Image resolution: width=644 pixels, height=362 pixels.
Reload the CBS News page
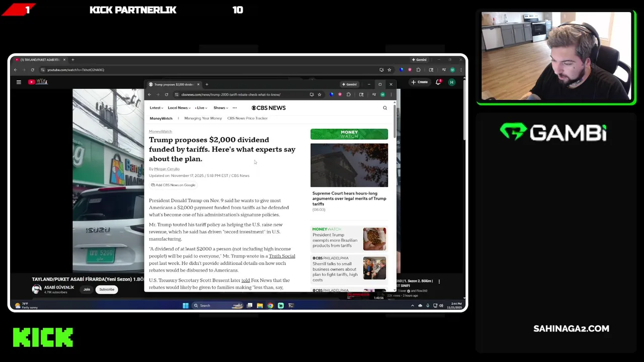167,95
